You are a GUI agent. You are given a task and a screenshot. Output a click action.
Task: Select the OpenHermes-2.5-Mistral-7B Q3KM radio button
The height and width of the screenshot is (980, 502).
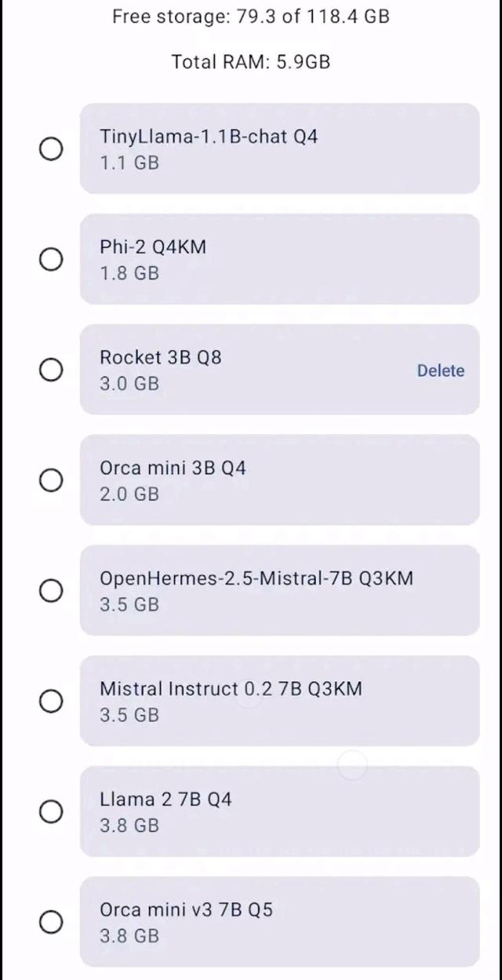tap(51, 590)
